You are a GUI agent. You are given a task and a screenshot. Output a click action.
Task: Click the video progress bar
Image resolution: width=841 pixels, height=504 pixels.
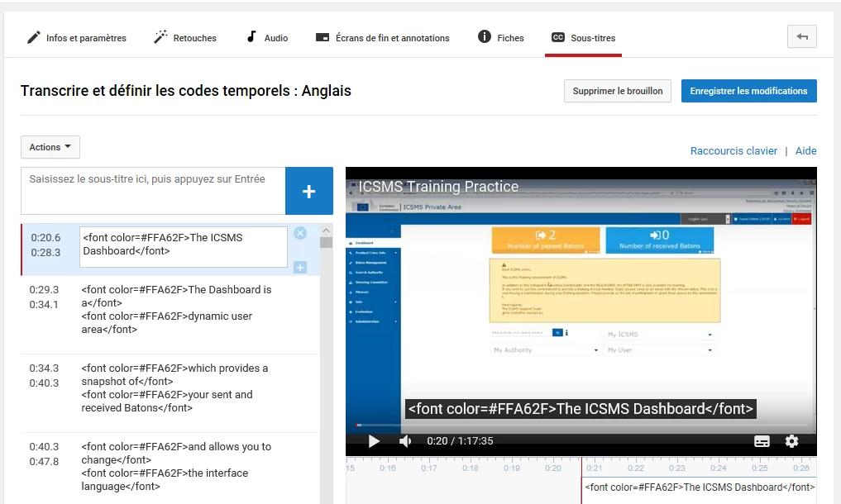point(581,426)
